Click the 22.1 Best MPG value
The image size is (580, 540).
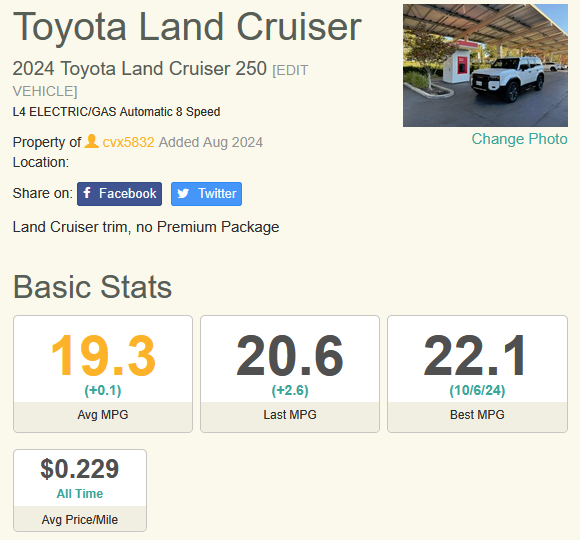click(x=475, y=355)
